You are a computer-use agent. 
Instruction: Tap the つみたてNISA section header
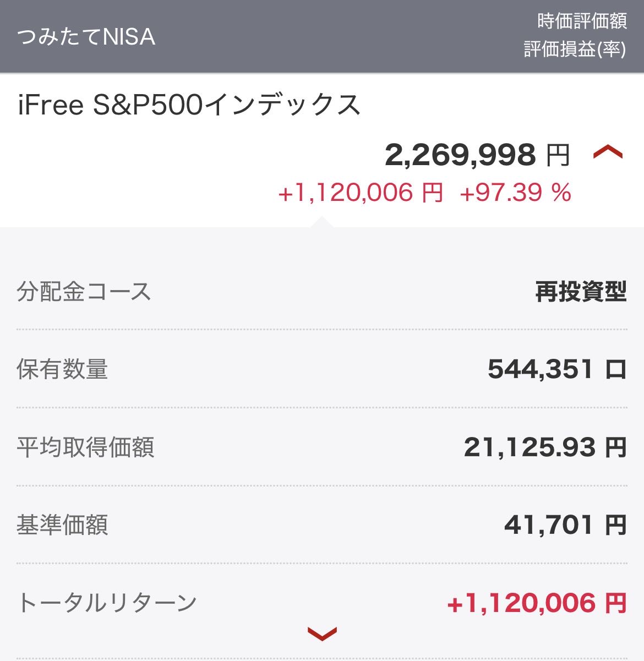(86, 37)
